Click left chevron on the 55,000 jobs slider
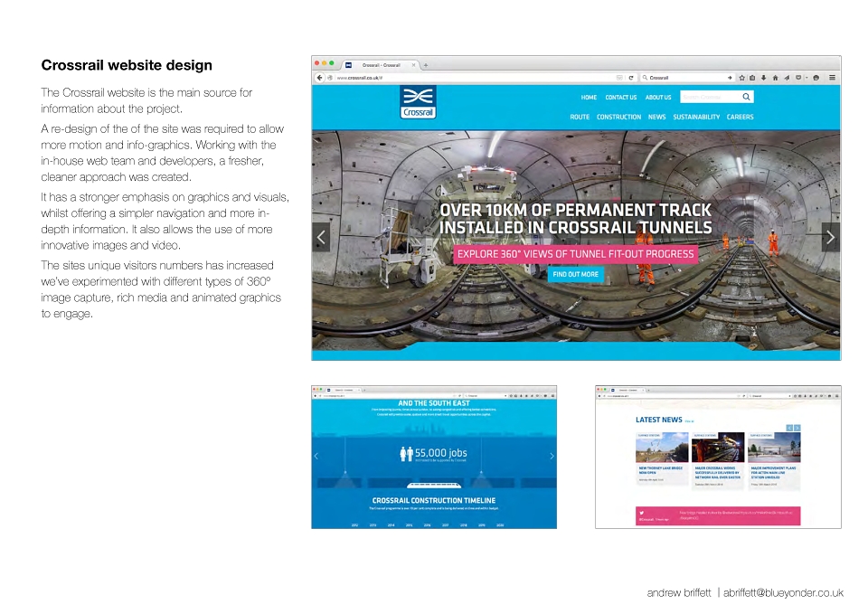Viewport: 868px width, 614px height. (x=316, y=457)
